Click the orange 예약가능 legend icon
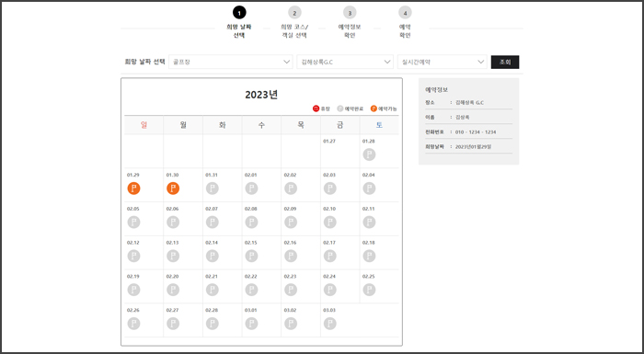Viewport: 644px width, 354px height. [x=374, y=108]
